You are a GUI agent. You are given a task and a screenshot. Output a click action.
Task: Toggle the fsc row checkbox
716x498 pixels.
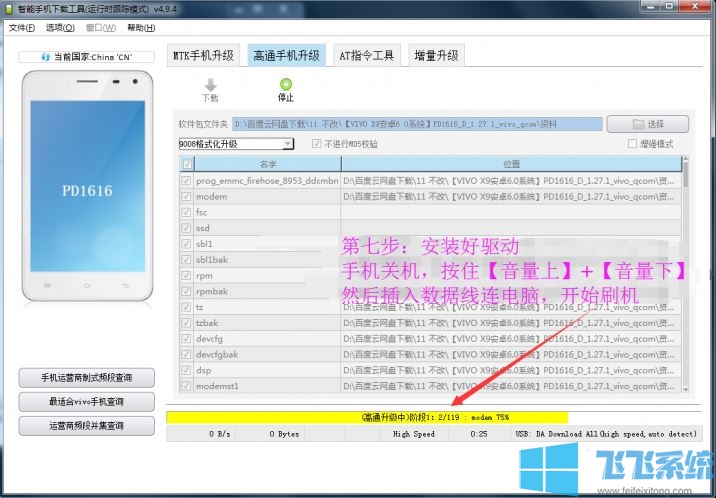click(186, 212)
